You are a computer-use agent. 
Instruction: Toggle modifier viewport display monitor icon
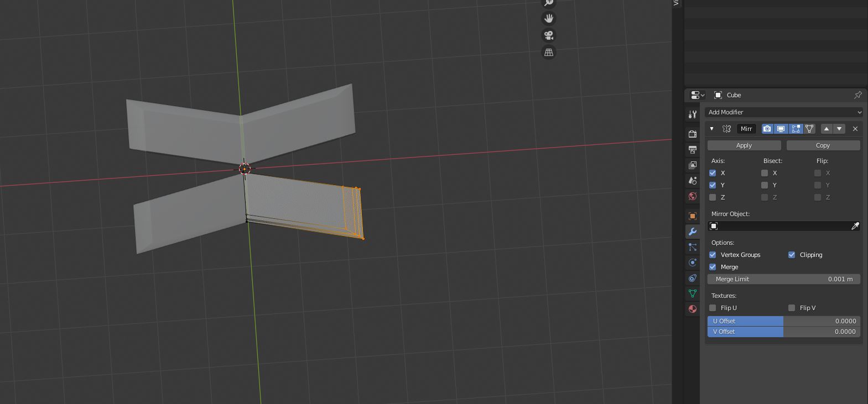[x=781, y=129]
